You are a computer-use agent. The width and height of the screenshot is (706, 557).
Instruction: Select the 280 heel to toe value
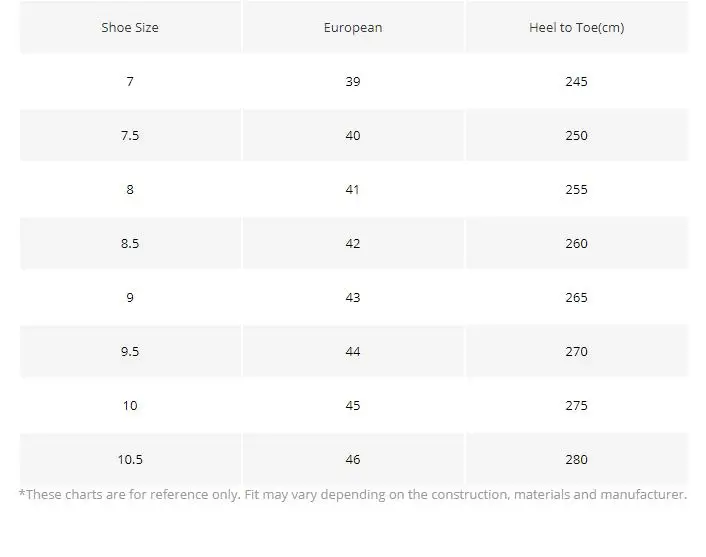[577, 460]
